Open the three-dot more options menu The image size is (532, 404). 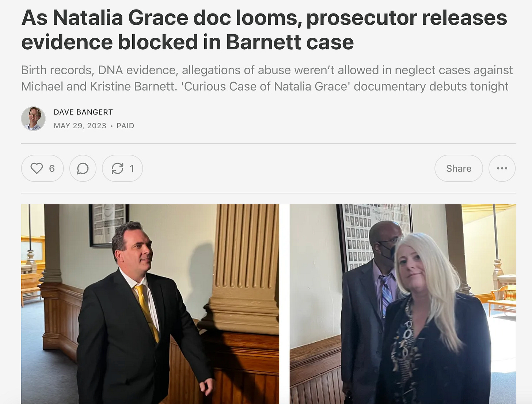coord(502,168)
